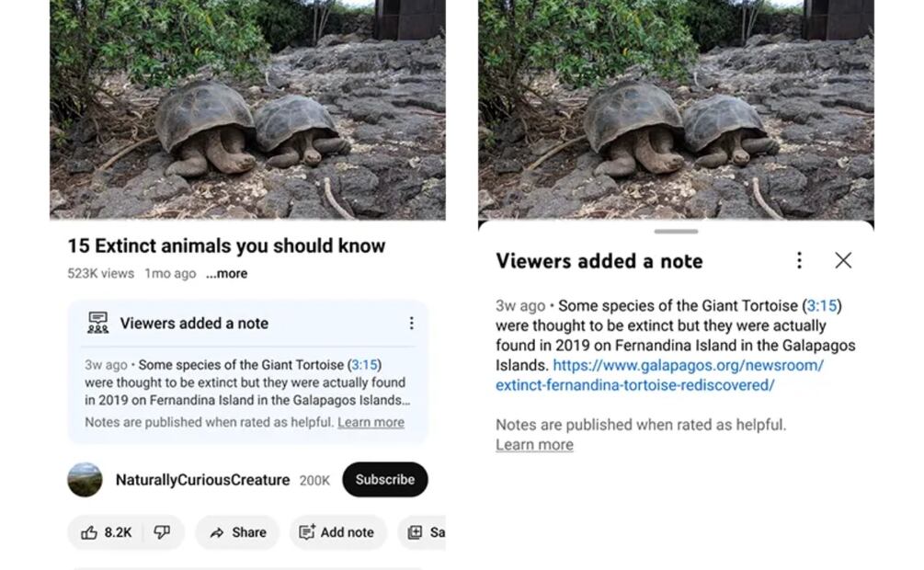Subscribe to NaturallyCuriousCreature
The width and height of the screenshot is (924, 570).
[384, 480]
